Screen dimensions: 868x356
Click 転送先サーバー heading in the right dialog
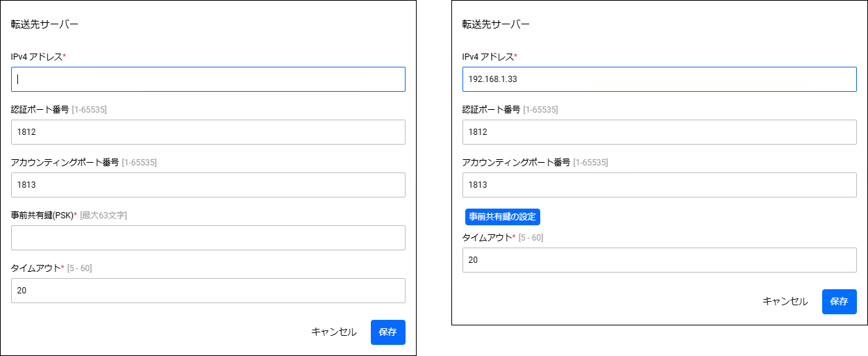(496, 24)
